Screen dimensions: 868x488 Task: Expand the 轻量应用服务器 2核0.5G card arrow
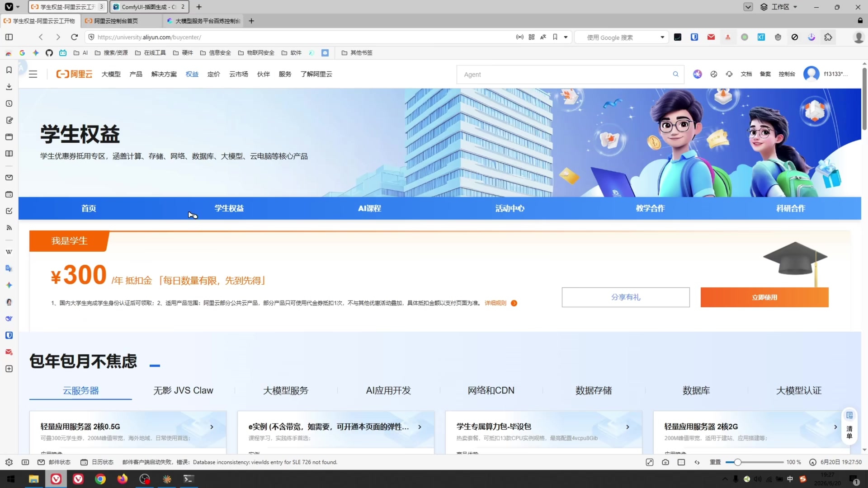212,427
